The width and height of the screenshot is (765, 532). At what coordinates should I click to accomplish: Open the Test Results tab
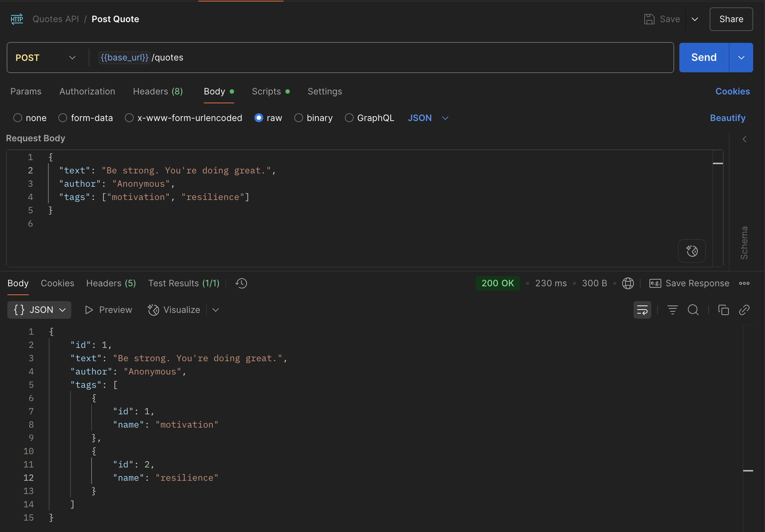click(x=183, y=283)
